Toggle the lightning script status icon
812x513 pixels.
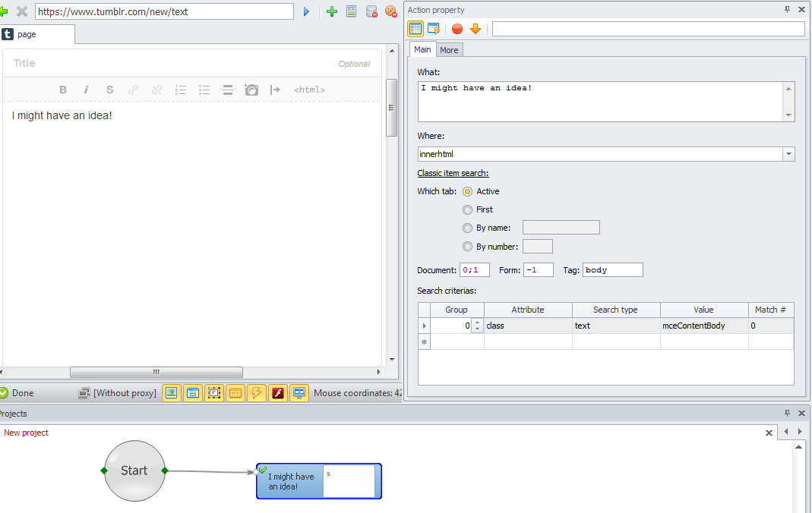256,393
